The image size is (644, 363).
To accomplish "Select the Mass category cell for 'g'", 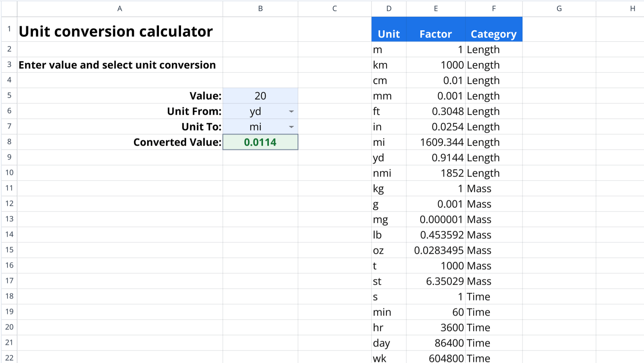I will coord(494,204).
